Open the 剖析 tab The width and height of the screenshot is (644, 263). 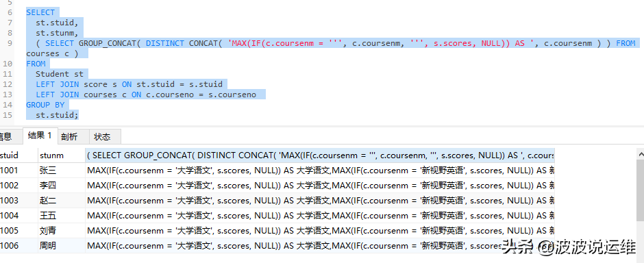[x=69, y=136]
